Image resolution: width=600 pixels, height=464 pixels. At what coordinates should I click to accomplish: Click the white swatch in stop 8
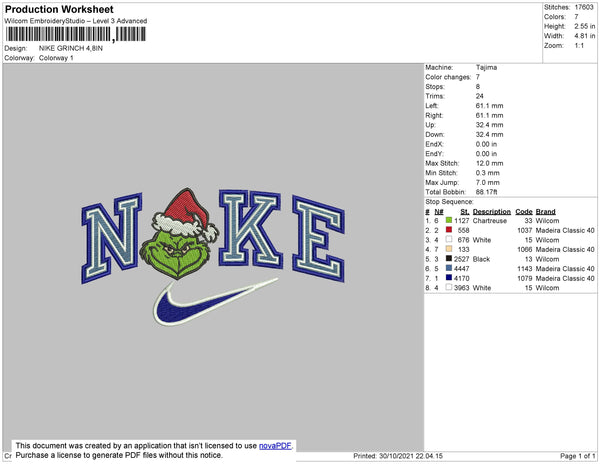(x=449, y=287)
